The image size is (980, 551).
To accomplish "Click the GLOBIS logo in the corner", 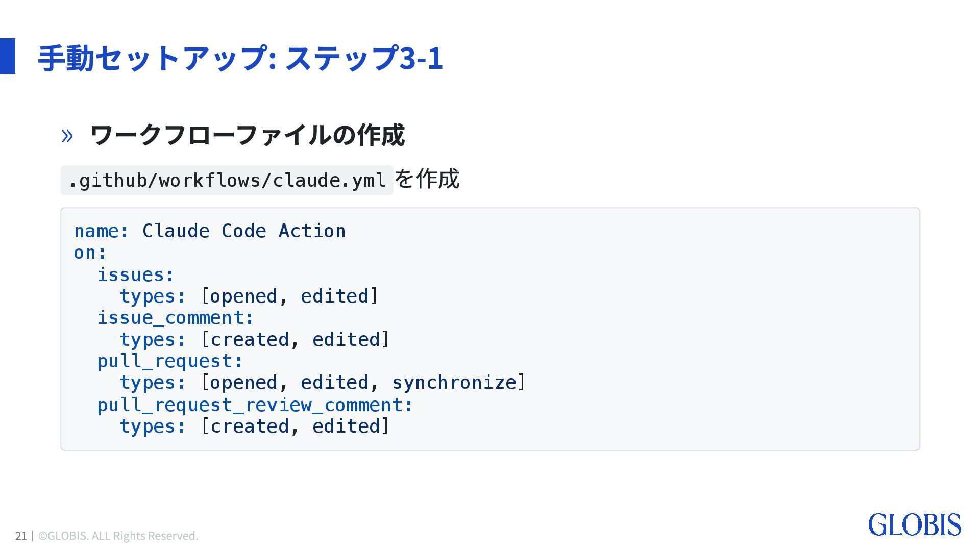I will [914, 524].
